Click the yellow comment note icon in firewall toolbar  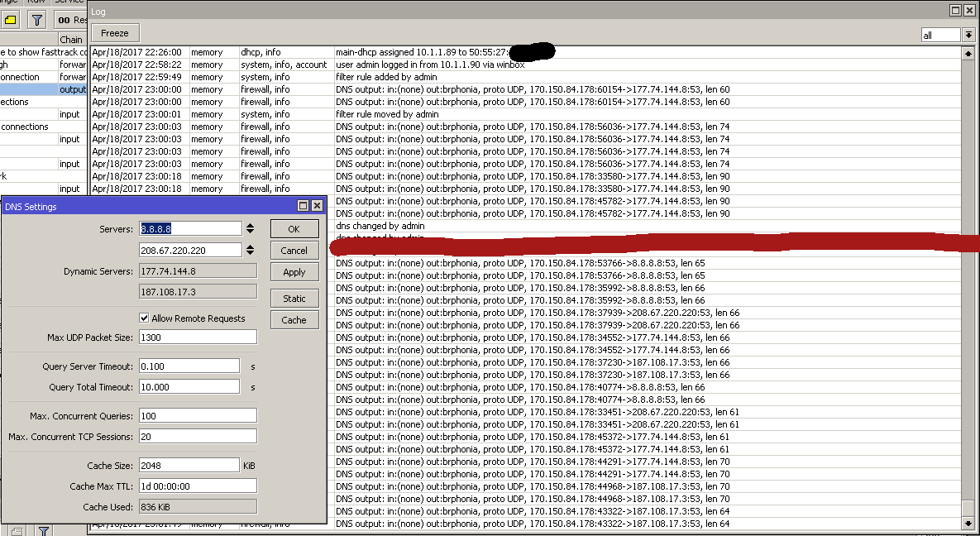[11, 19]
